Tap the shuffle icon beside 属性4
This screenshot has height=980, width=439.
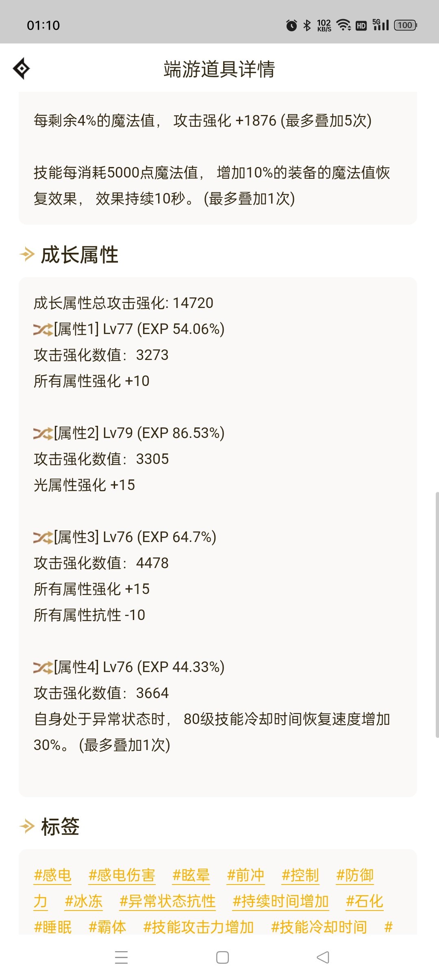pos(43,668)
